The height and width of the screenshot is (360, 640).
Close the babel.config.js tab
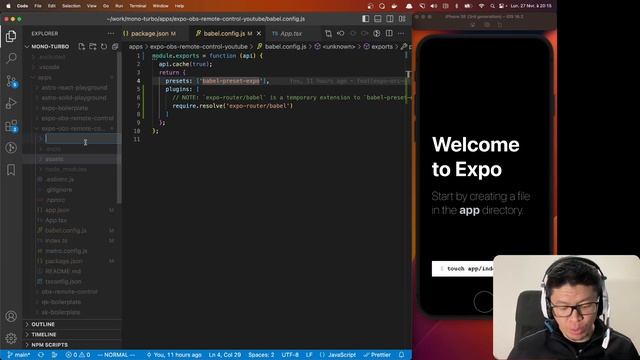point(259,33)
